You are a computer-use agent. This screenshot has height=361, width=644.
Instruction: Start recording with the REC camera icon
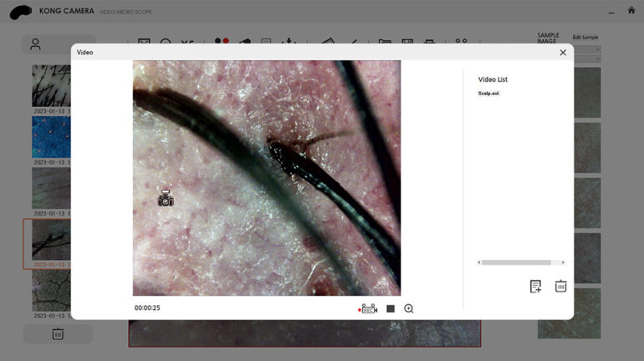(x=368, y=308)
